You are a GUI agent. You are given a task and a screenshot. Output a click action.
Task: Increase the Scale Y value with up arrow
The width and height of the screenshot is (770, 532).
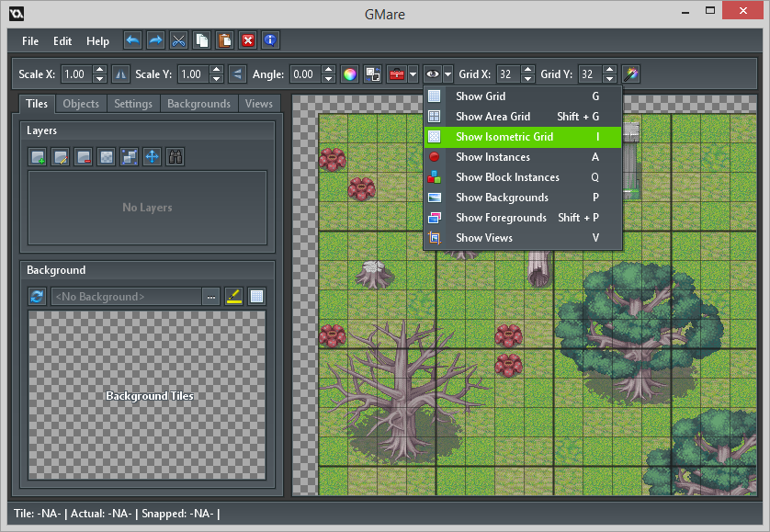(217, 70)
